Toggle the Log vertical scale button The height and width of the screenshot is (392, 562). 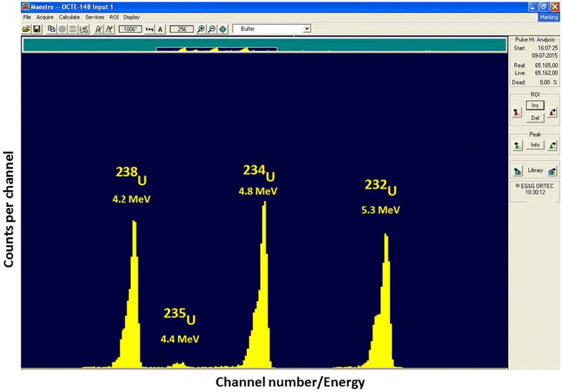click(x=149, y=29)
